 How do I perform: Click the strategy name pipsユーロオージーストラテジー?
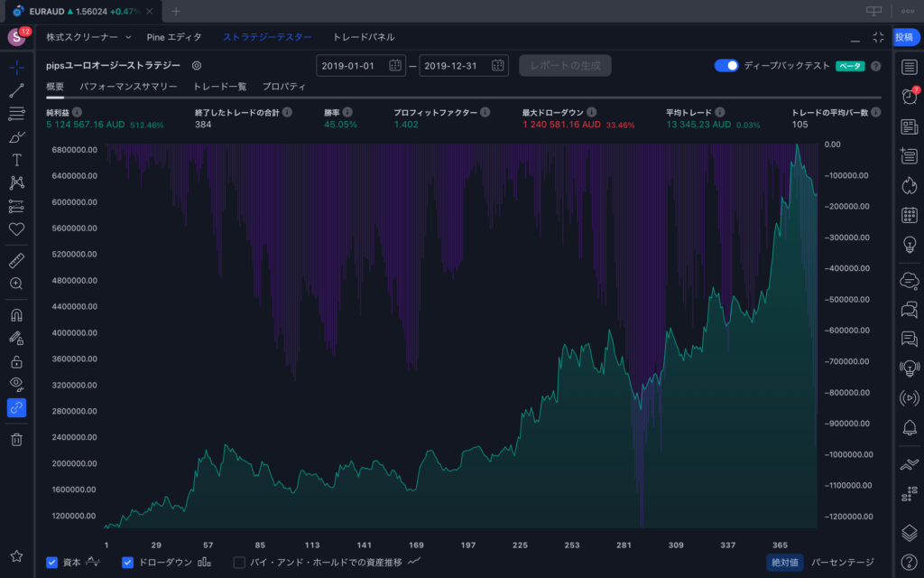pyautogui.click(x=113, y=65)
